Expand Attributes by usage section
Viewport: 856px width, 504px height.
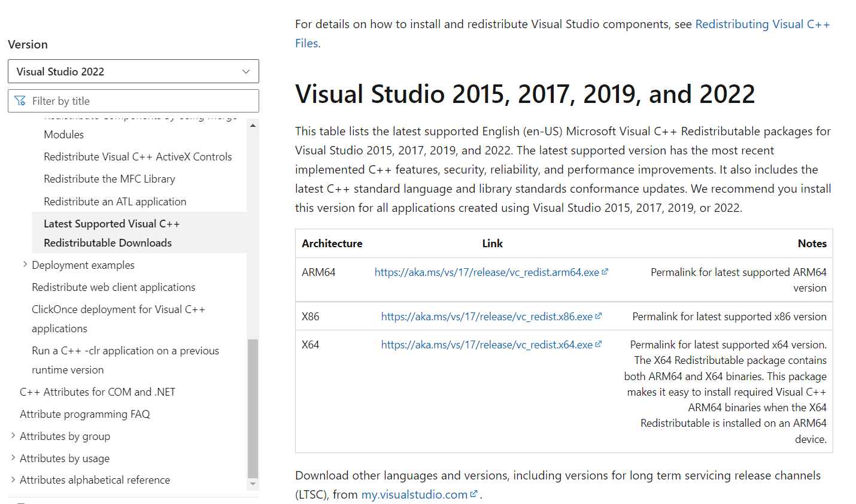click(13, 458)
